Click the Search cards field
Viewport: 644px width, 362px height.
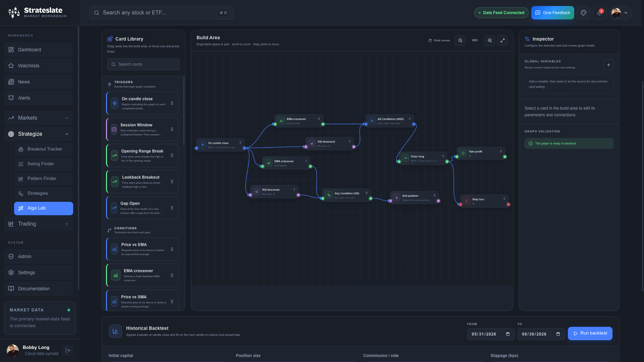pos(144,64)
